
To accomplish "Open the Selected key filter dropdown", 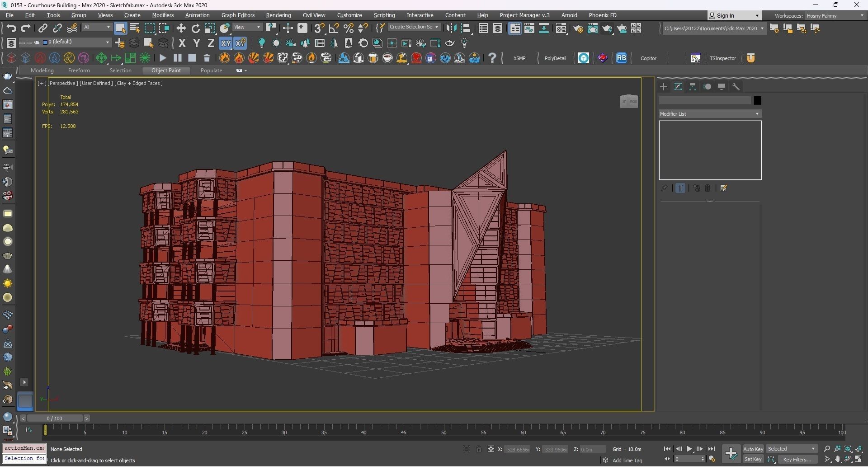I will pos(792,449).
